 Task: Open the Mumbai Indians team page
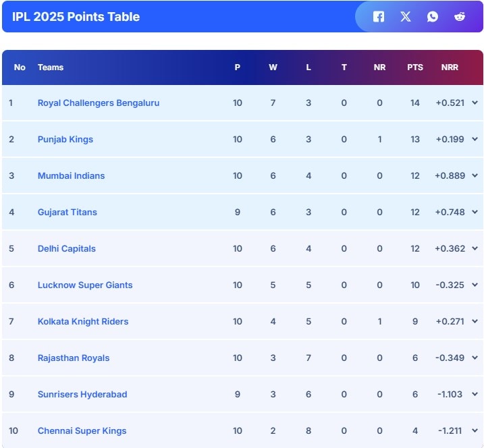pyautogui.click(x=71, y=176)
